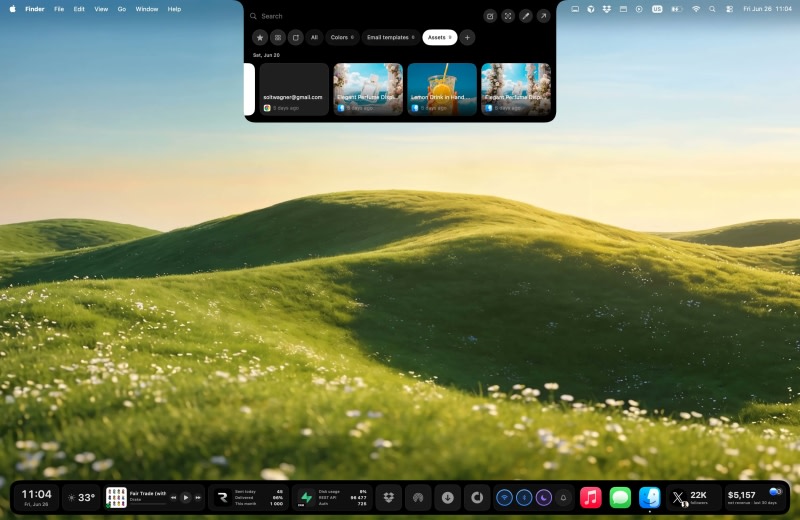Open the Help menu
Screen dimensions: 800x520
174,9
